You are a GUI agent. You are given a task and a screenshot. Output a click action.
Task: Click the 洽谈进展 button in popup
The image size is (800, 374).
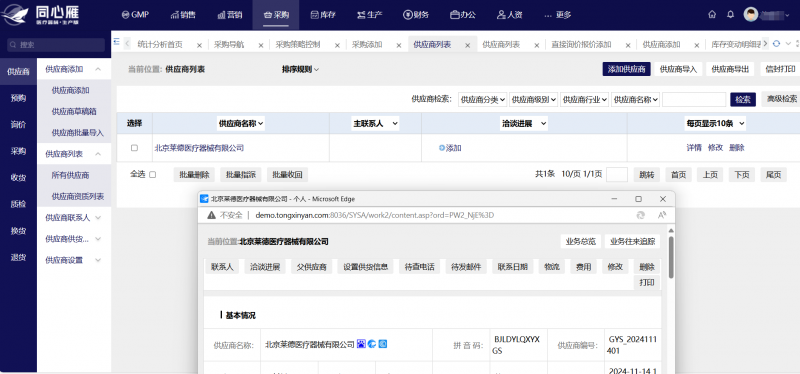click(265, 266)
